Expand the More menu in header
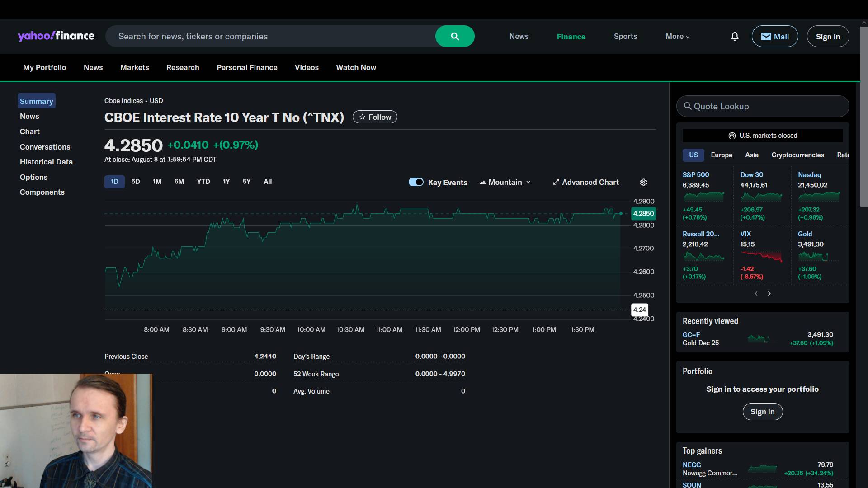The height and width of the screenshot is (488, 868). coord(677,36)
